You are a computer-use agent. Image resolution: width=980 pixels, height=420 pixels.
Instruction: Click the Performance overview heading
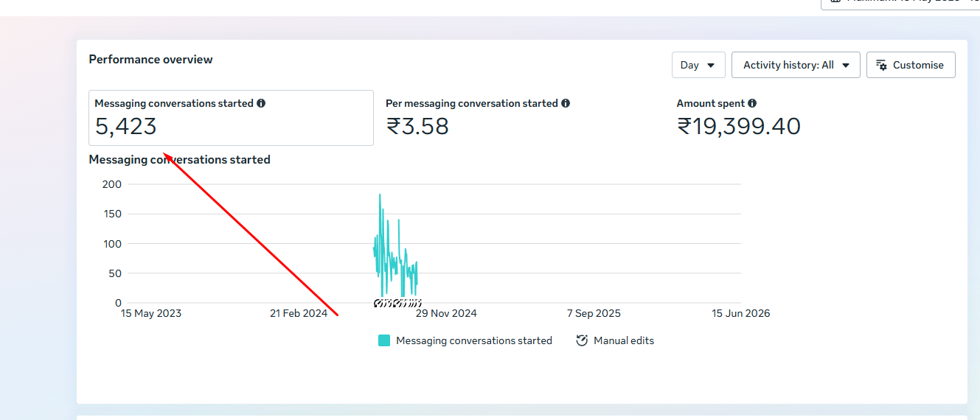click(x=150, y=60)
